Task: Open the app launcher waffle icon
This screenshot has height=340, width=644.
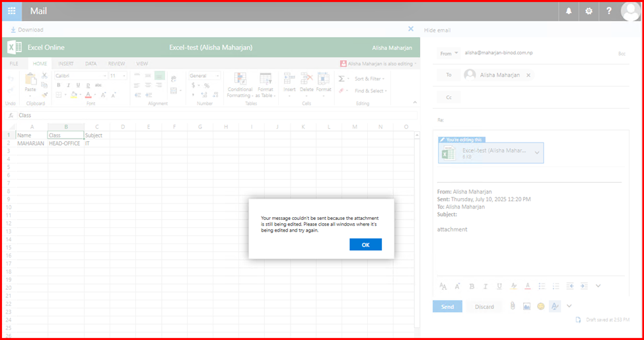Action: coord(11,11)
